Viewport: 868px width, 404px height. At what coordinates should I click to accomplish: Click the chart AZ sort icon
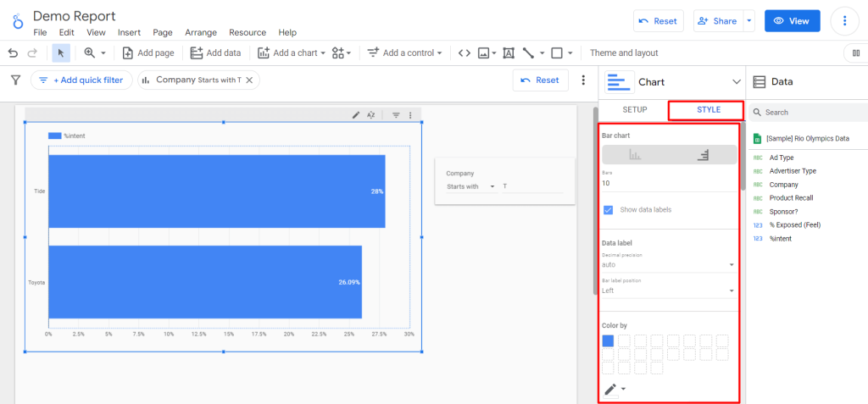click(371, 115)
